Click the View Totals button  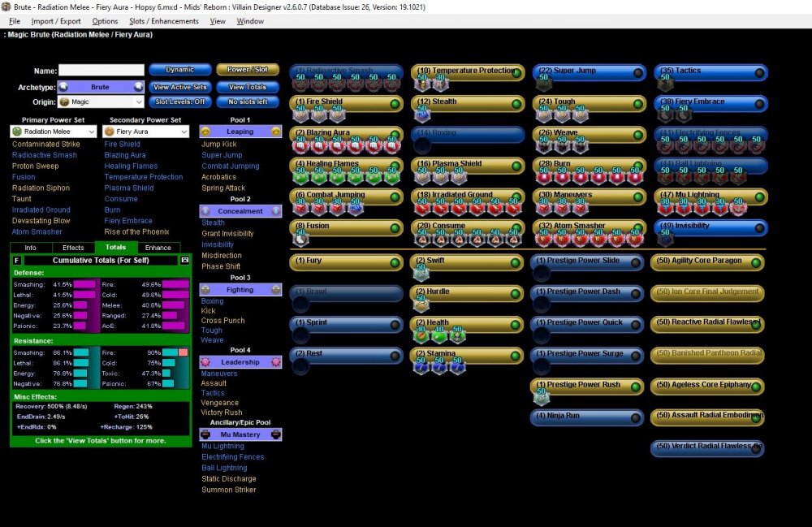[x=247, y=87]
